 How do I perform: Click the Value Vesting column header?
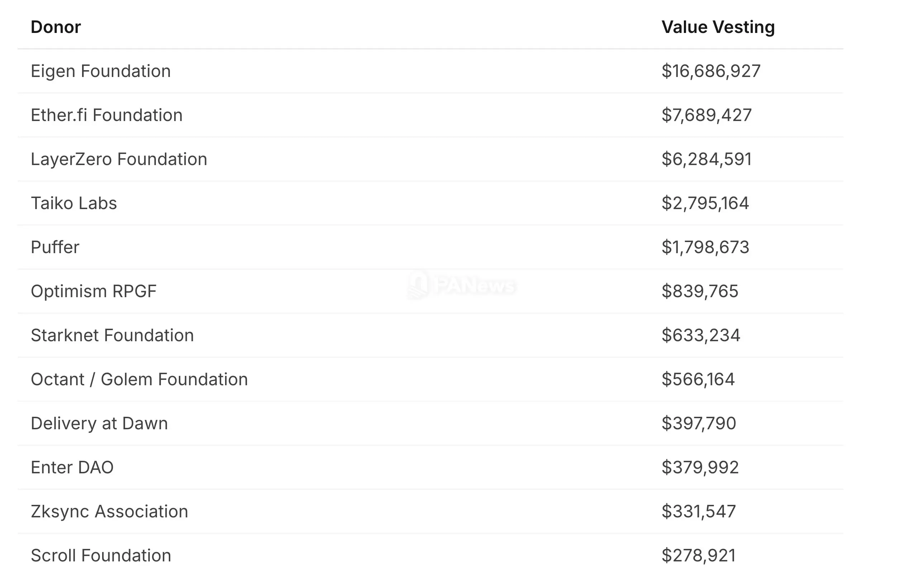pyautogui.click(x=718, y=27)
